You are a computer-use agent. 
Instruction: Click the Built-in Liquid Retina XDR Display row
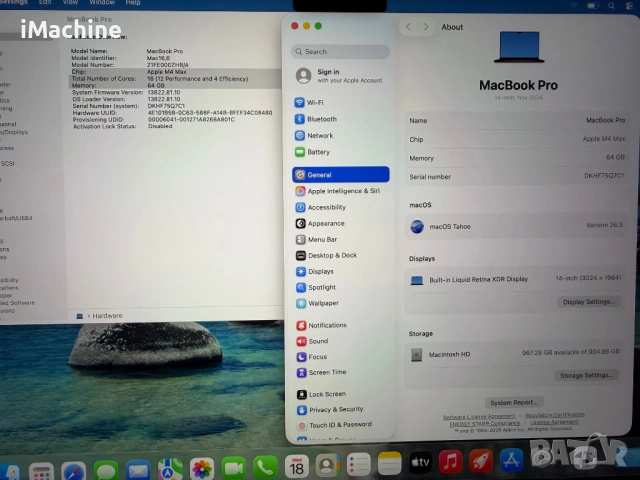click(516, 279)
